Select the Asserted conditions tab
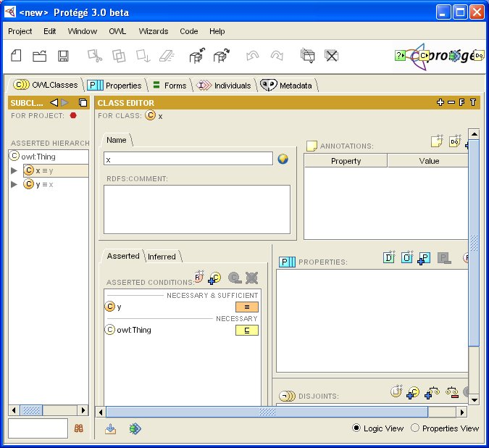Viewport: 489px width, 448px height. 123,256
